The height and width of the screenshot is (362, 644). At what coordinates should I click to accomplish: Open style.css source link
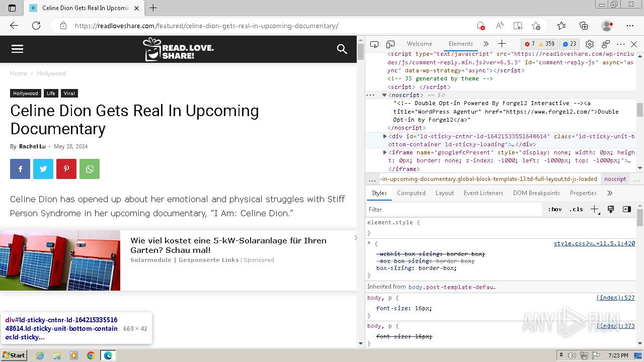(x=594, y=243)
